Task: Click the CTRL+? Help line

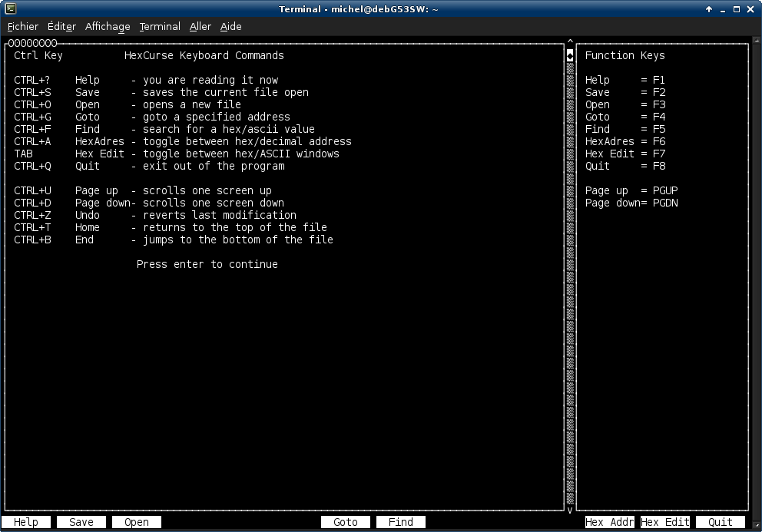Action: 146,80
